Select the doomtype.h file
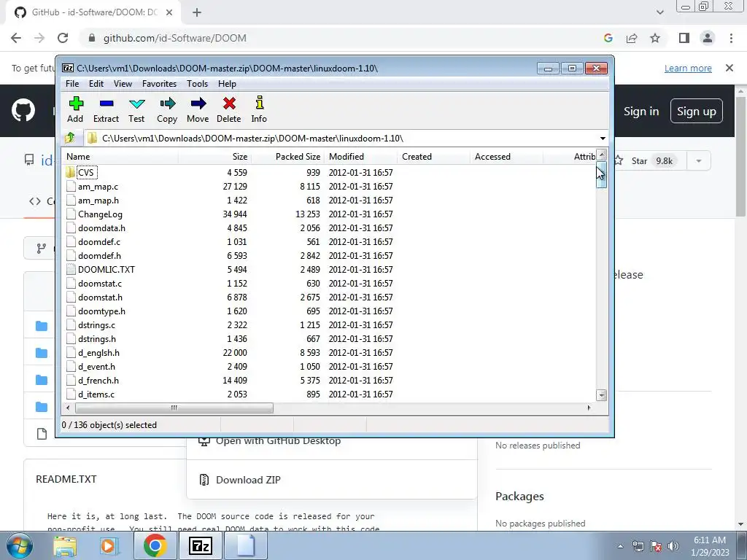The image size is (747, 560). coord(101,311)
